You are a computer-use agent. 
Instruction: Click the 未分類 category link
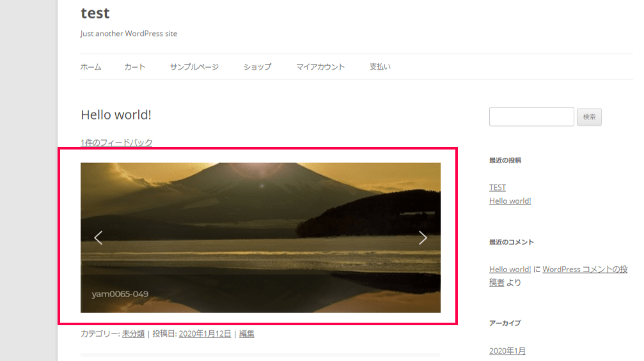[x=133, y=334]
